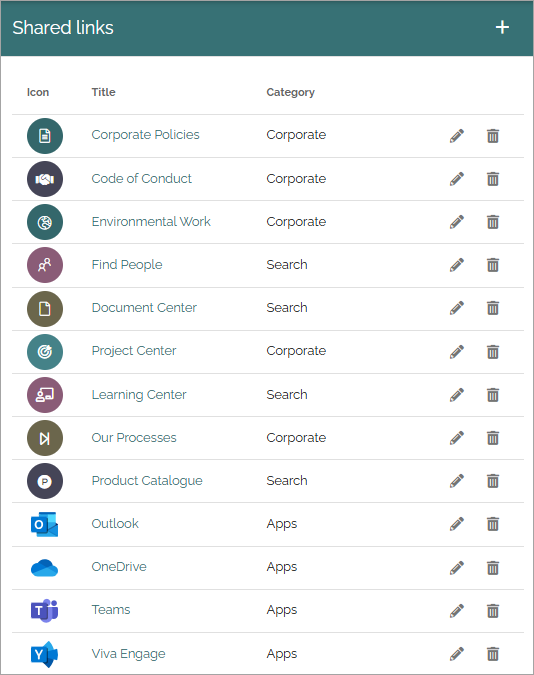Click Corporate category in Our Processes row

[x=296, y=438]
